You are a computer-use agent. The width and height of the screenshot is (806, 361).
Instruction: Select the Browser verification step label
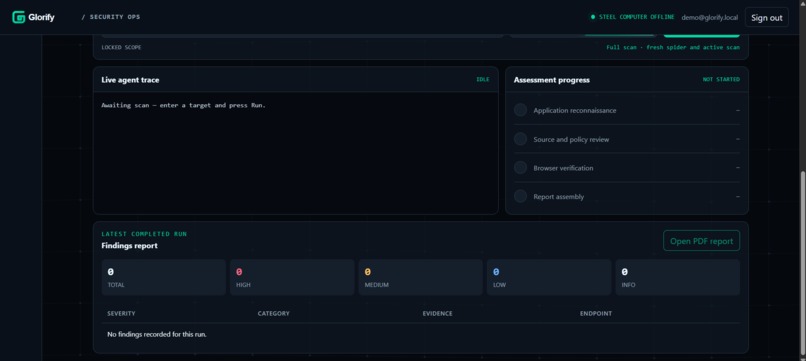[x=563, y=168]
